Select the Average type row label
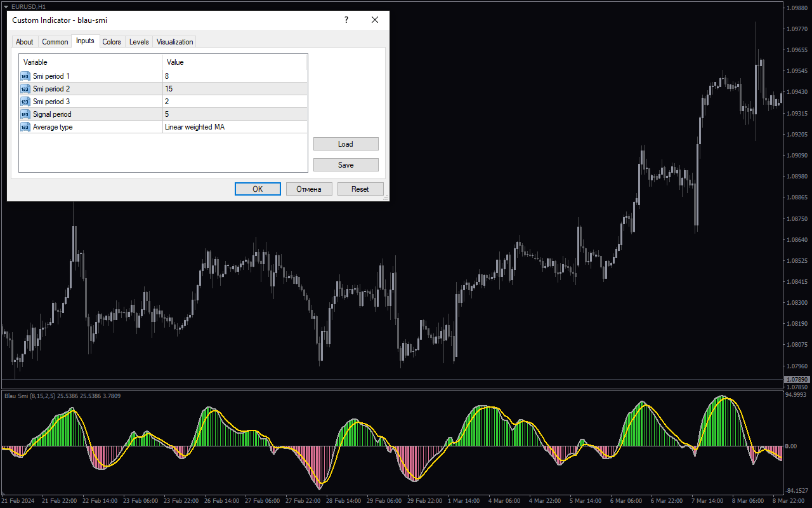The image size is (812, 508). coord(53,127)
